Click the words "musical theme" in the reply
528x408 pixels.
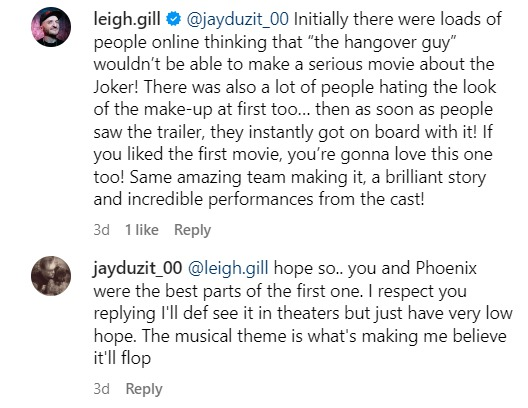click(230, 336)
